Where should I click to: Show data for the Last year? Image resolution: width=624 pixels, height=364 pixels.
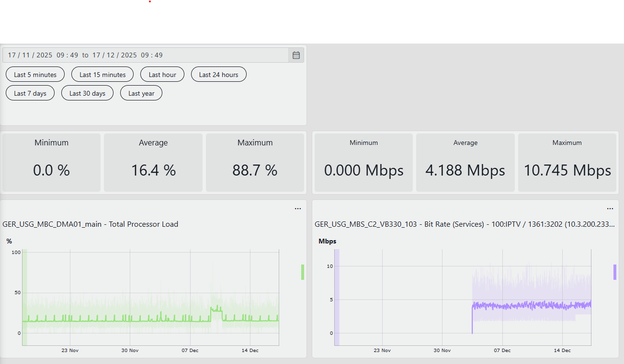[141, 93]
